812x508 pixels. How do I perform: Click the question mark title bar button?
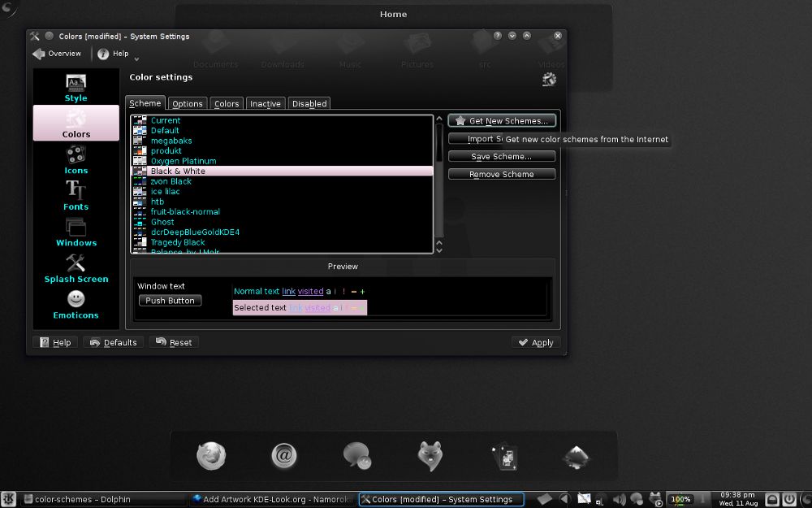(x=497, y=35)
